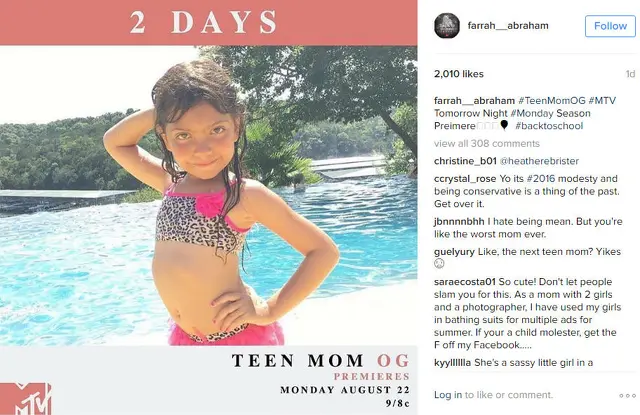Click the black heart emoji in caption
This screenshot has height=415, width=640.
(x=504, y=125)
